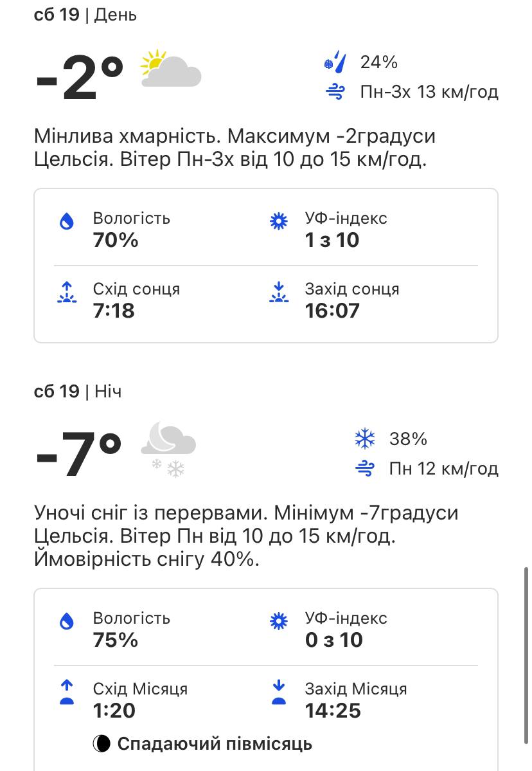Click the UV index sun icon
Viewport: 532px width, 771px height.
tap(279, 221)
